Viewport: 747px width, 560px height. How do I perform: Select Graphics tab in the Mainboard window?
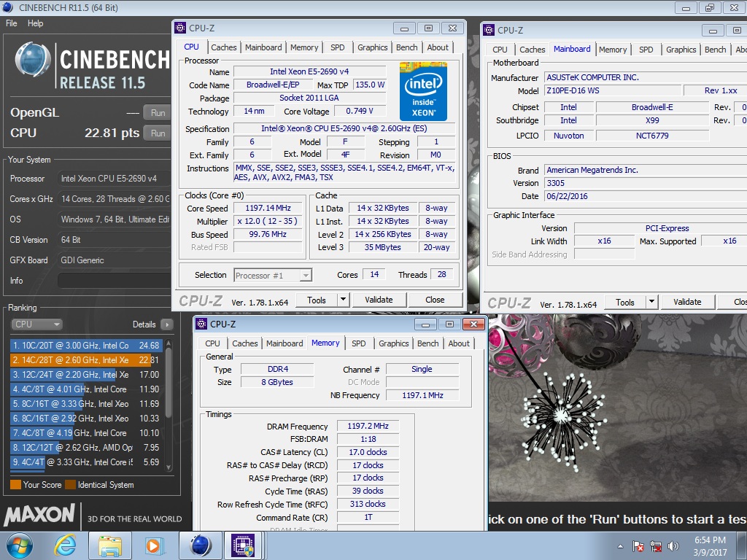click(681, 50)
